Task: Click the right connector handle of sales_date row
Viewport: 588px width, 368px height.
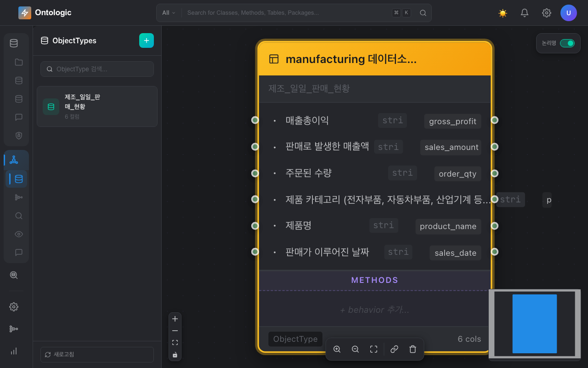Action: tap(494, 252)
